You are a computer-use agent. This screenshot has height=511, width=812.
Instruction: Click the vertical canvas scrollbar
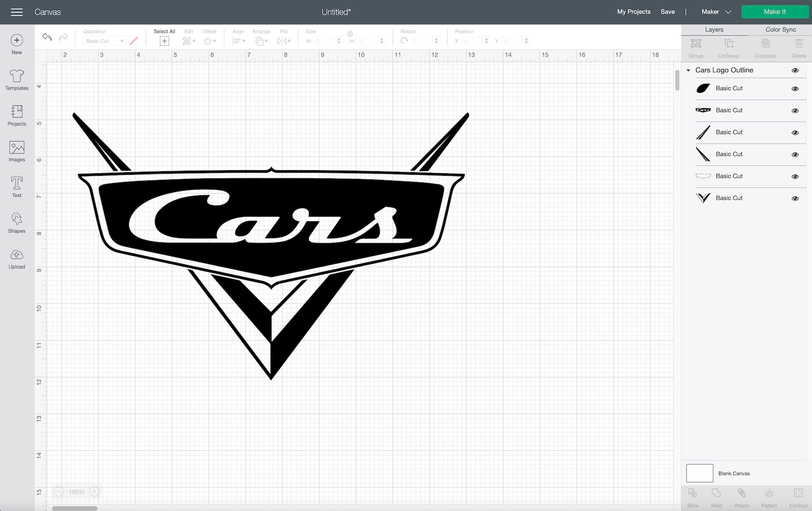[x=677, y=80]
